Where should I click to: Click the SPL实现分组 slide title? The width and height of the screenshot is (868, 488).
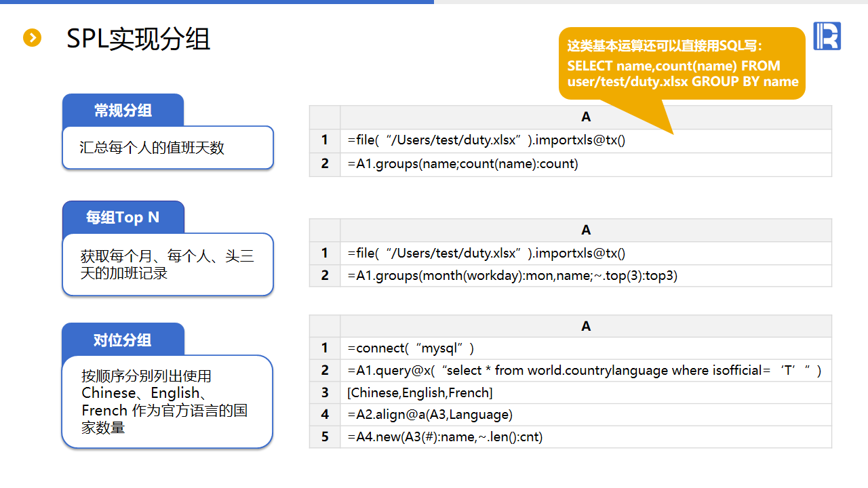point(138,39)
